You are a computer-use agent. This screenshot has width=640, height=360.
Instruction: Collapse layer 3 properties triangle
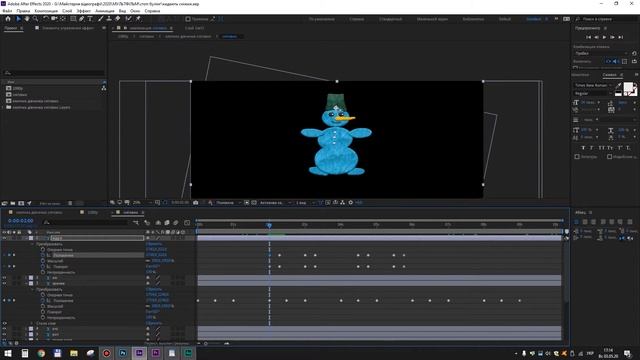coord(26,283)
